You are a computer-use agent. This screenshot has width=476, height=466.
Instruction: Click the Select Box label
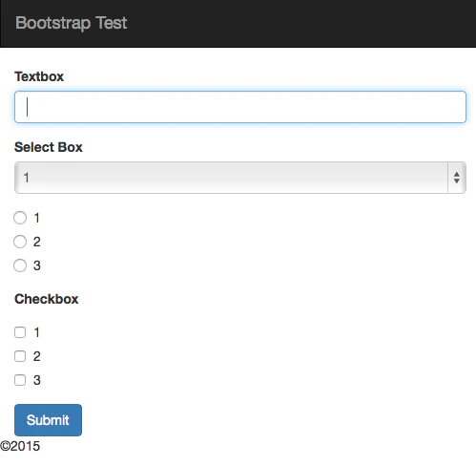click(49, 147)
